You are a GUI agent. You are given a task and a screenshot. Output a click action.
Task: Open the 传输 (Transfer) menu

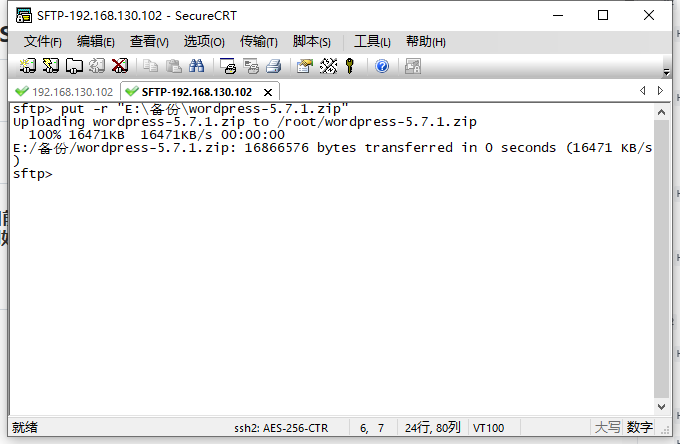[258, 42]
